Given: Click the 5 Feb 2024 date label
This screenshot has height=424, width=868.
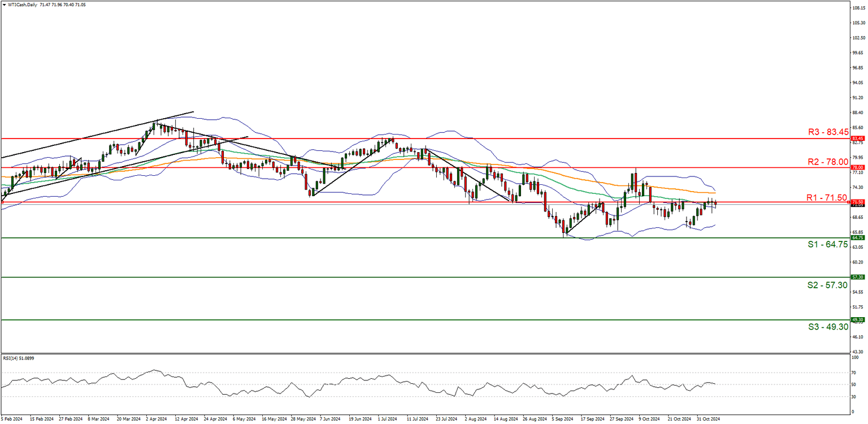Looking at the screenshot, I should (12, 419).
